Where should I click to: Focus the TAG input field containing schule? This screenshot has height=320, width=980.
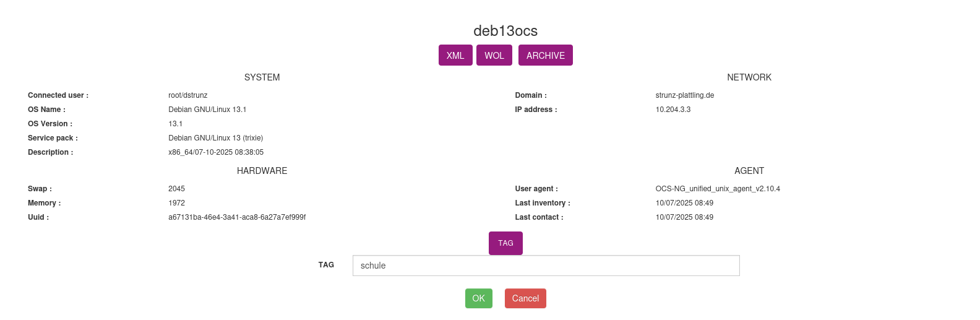pos(546,266)
